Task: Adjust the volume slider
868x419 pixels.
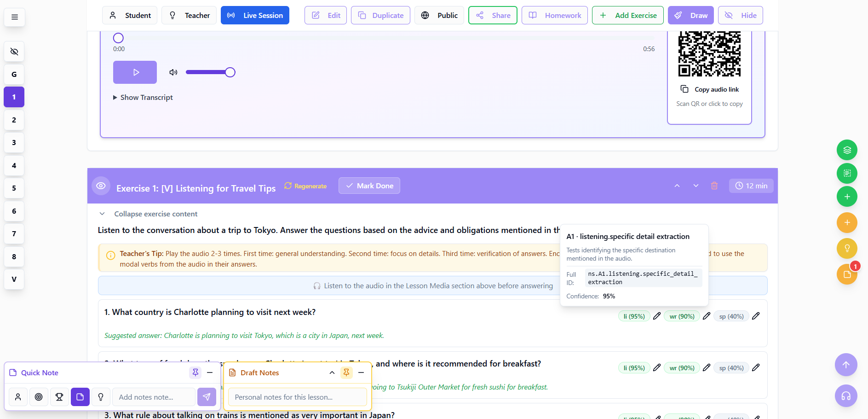Action: (x=210, y=72)
